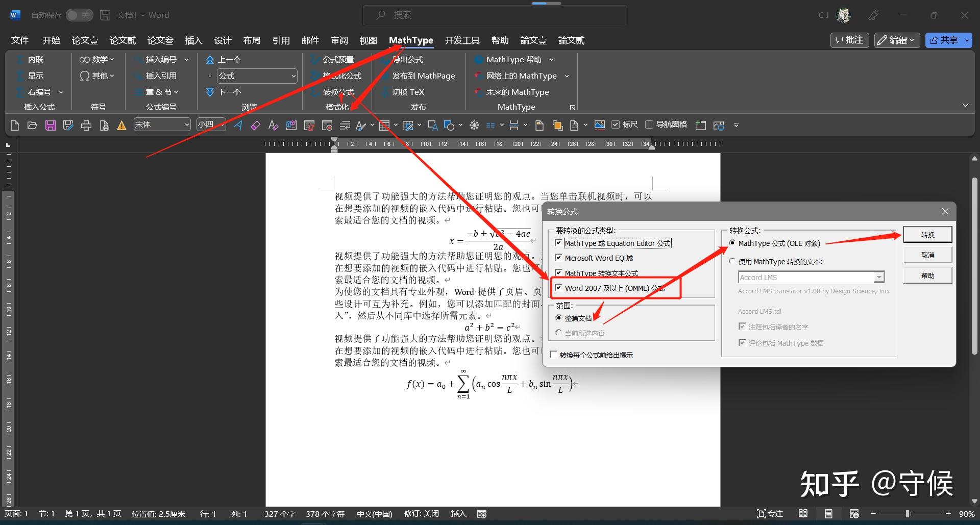Click the macro recording icon in status bar
The image size is (980, 525).
[482, 514]
